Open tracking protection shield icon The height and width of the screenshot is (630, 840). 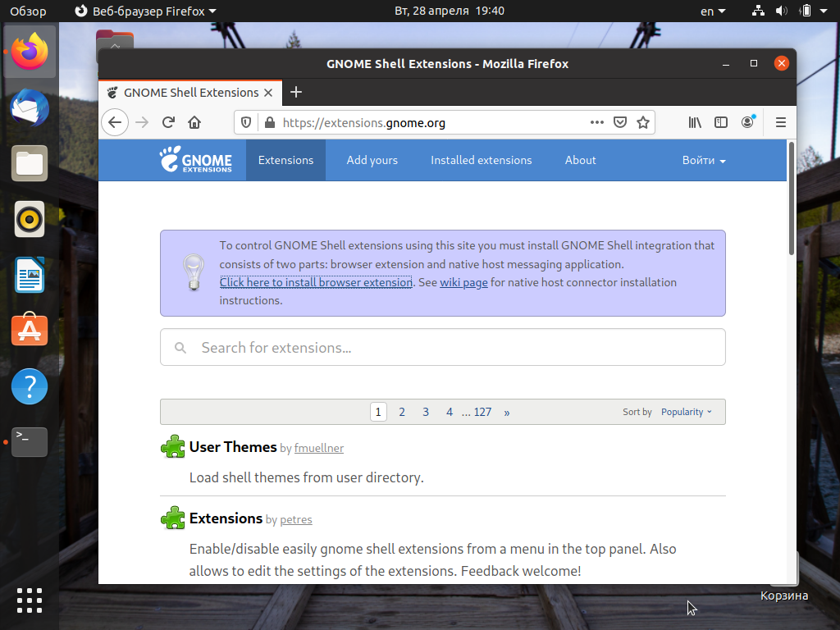pos(246,123)
